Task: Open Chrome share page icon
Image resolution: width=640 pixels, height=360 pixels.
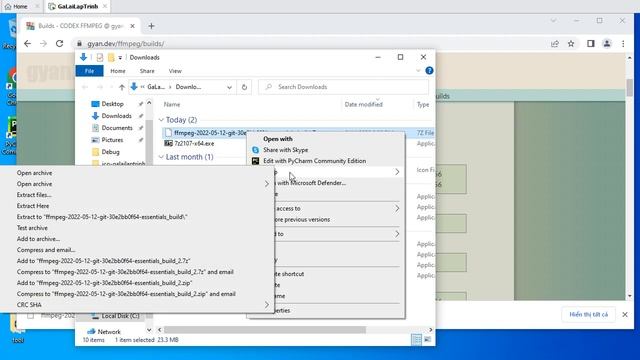Action: [555, 44]
